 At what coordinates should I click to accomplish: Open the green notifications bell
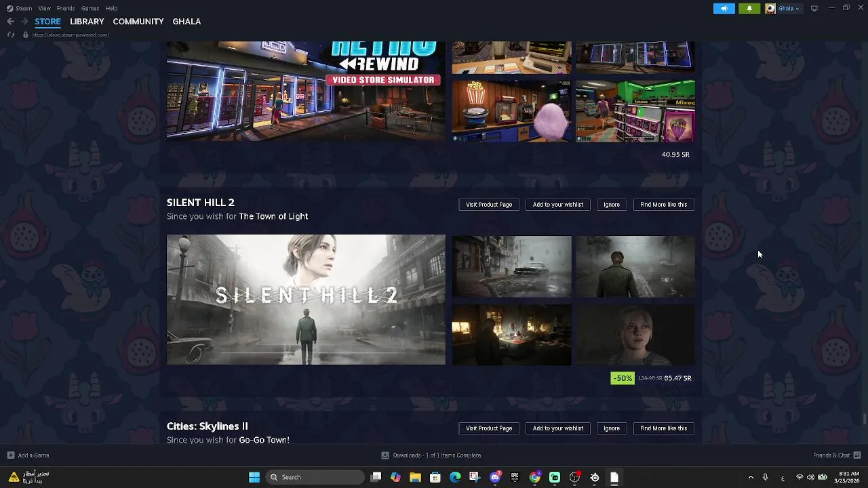(749, 8)
